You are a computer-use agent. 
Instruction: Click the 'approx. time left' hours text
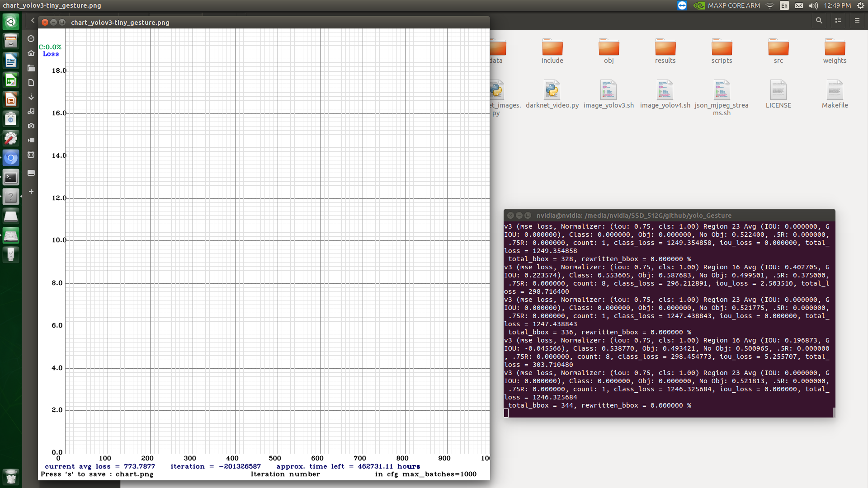[x=348, y=466]
